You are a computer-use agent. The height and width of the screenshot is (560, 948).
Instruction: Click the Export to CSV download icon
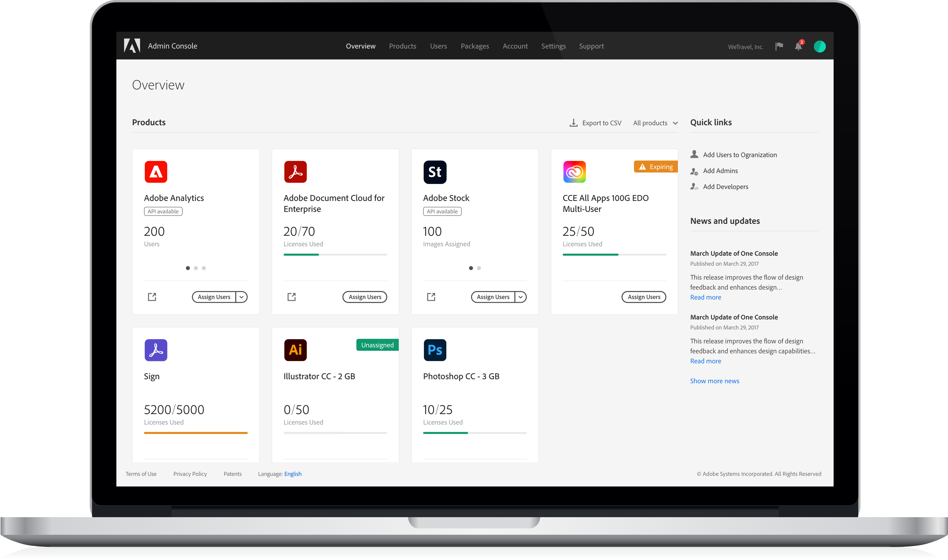tap(573, 123)
